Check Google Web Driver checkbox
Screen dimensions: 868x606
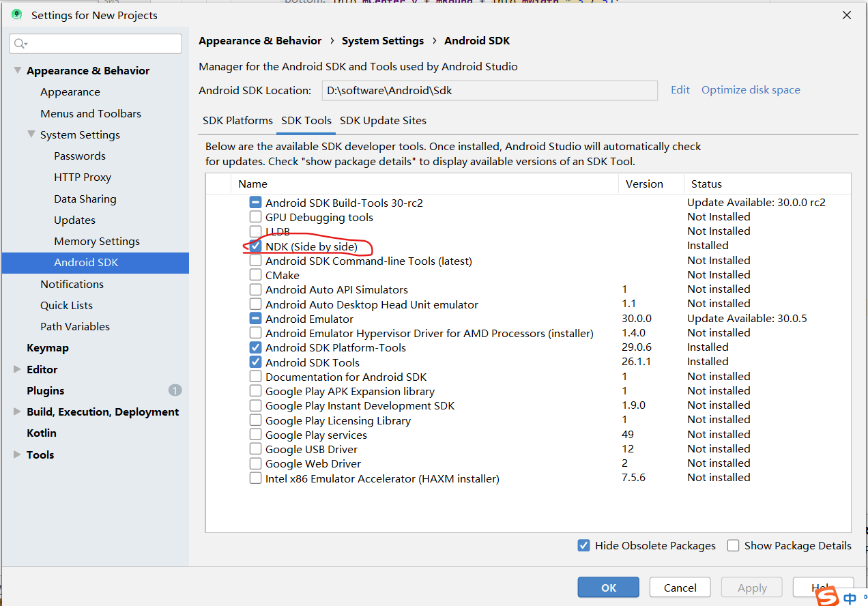(x=255, y=463)
